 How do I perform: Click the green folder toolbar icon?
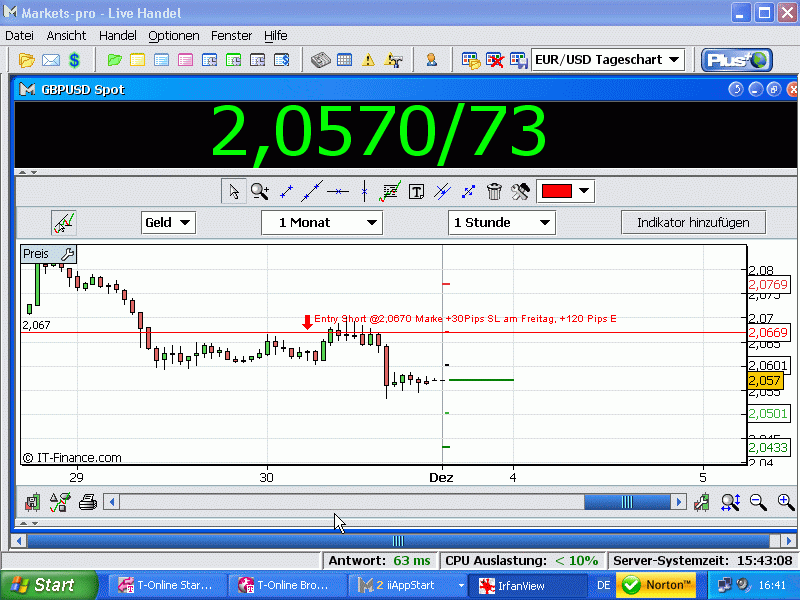pyautogui.click(x=115, y=60)
